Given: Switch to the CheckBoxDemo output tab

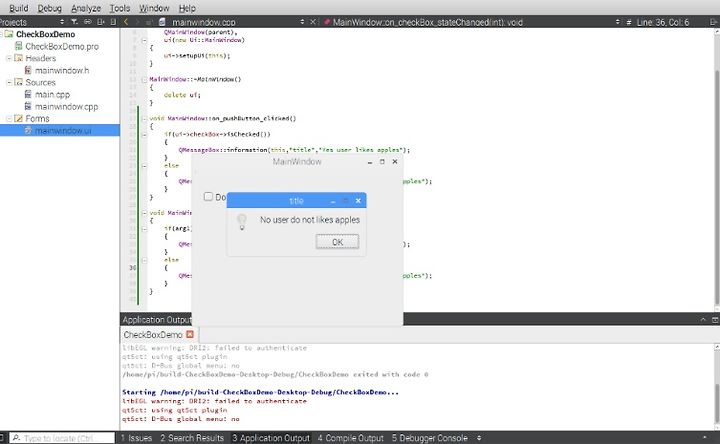Looking at the screenshot, I should pos(153,335).
